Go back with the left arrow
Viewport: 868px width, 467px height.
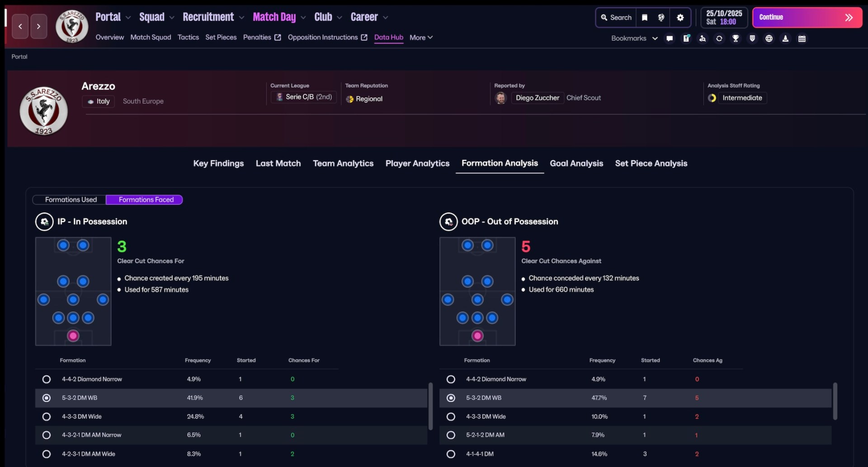[x=20, y=26]
